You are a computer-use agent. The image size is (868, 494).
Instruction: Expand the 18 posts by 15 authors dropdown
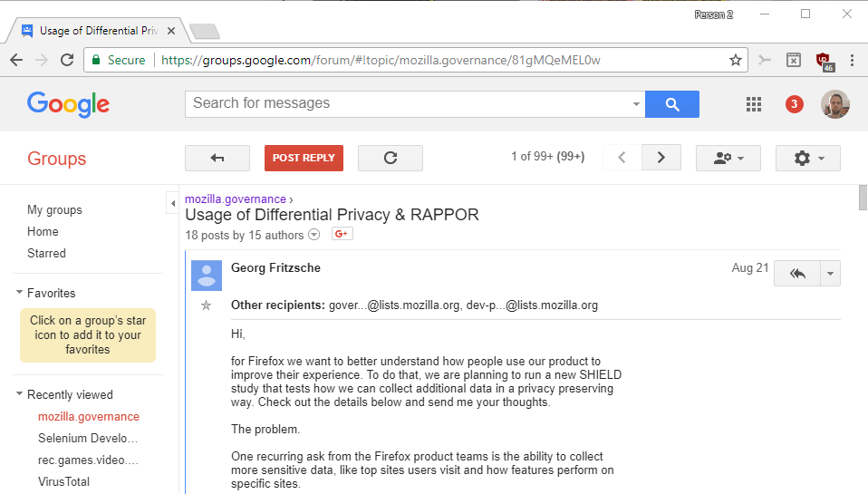(313, 234)
